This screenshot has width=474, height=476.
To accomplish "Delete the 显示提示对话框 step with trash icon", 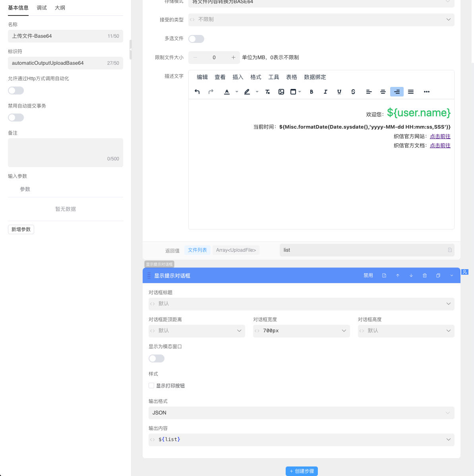I will [425, 276].
